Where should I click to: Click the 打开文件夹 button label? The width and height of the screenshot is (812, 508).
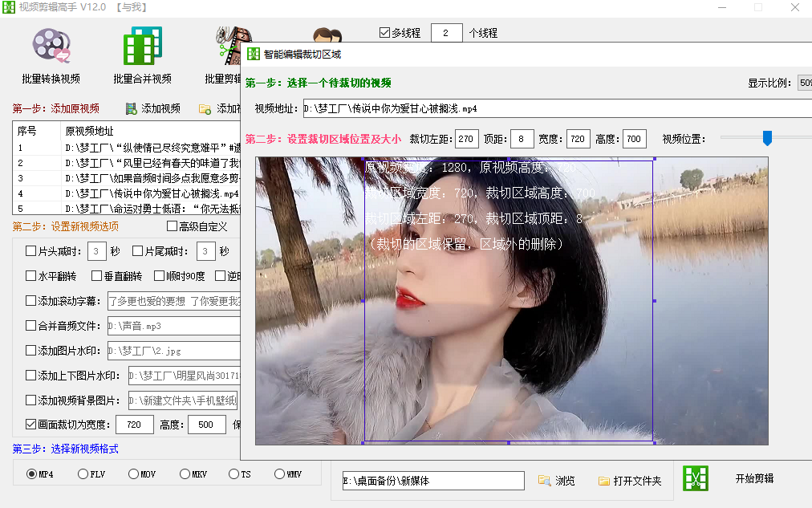click(x=637, y=481)
